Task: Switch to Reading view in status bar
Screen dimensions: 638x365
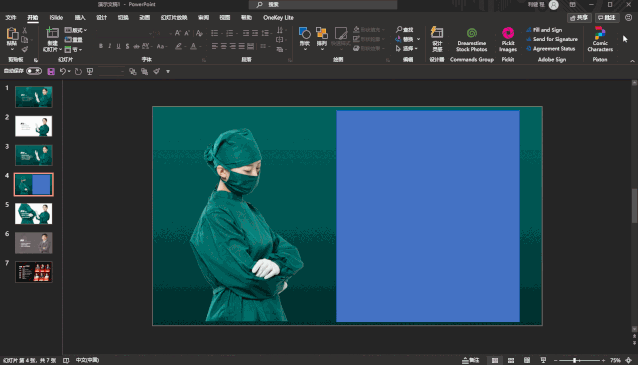Action: click(527, 360)
